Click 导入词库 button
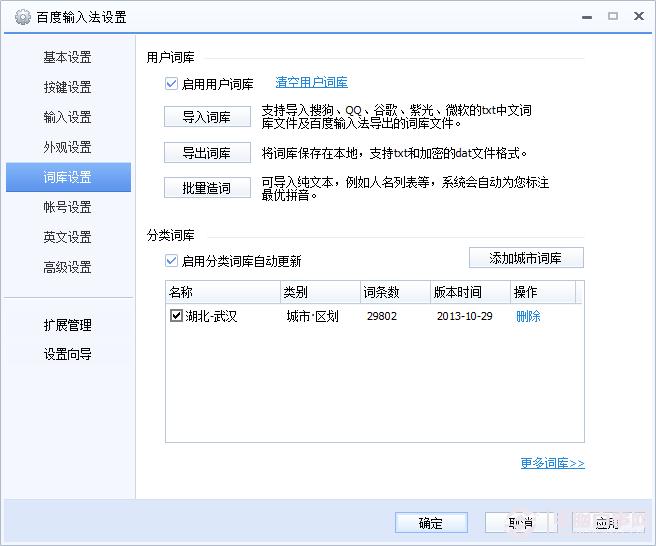Screen dimensions: 656x546 point(208,117)
